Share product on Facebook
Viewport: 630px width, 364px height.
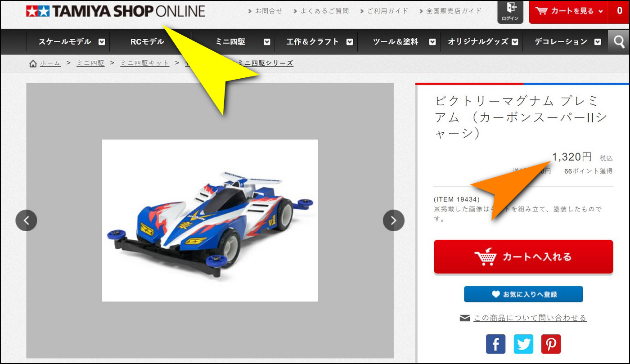click(495, 344)
